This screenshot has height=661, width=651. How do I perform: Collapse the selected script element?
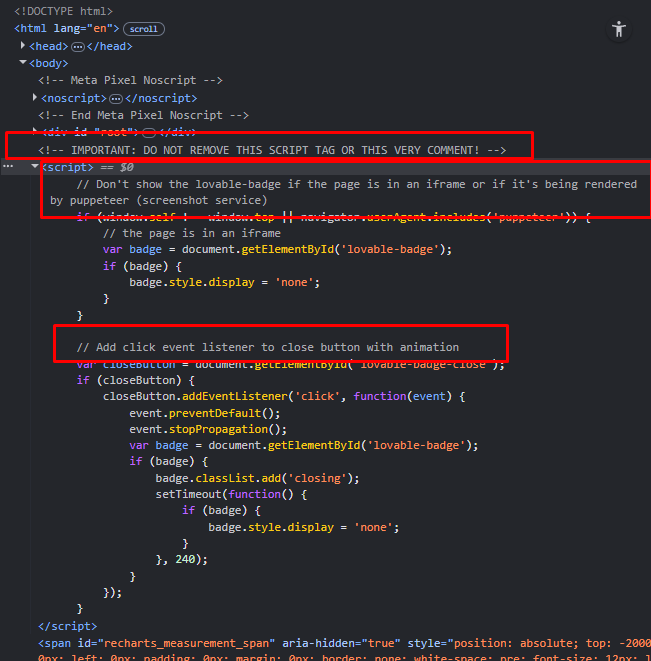pos(35,167)
